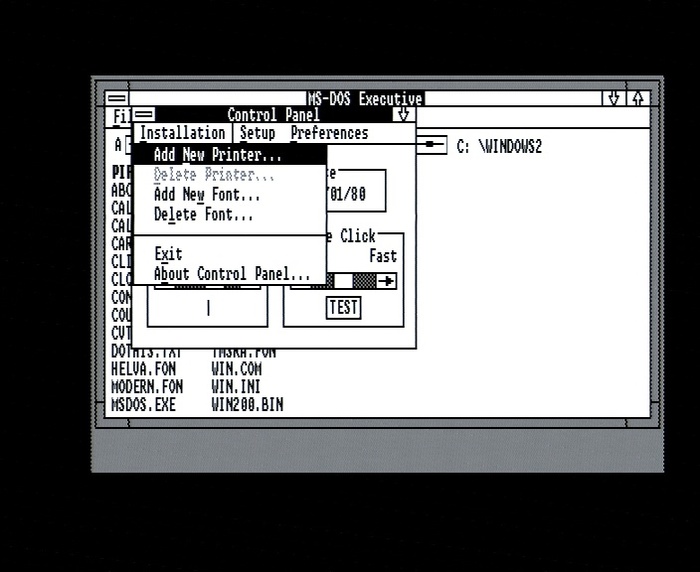Screen dimensions: 700x572
Task: Open the MS-DOS Executive system menu box
Action: [x=117, y=99]
